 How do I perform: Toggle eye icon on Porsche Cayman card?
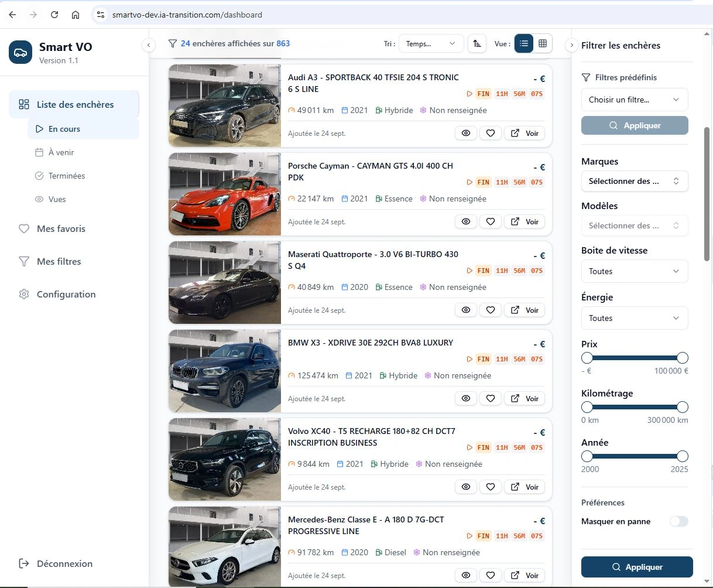click(466, 221)
